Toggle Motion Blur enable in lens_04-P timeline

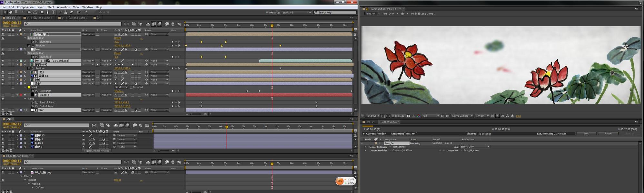(159, 24)
